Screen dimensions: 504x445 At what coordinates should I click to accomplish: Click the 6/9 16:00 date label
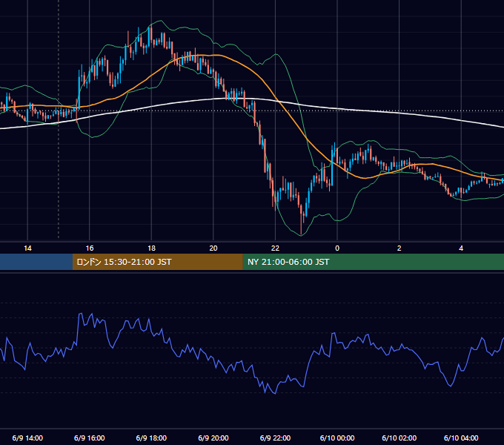click(x=90, y=438)
